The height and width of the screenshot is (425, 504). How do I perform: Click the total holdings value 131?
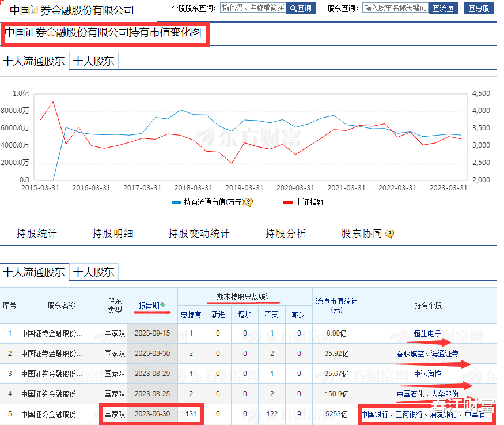[x=191, y=414]
